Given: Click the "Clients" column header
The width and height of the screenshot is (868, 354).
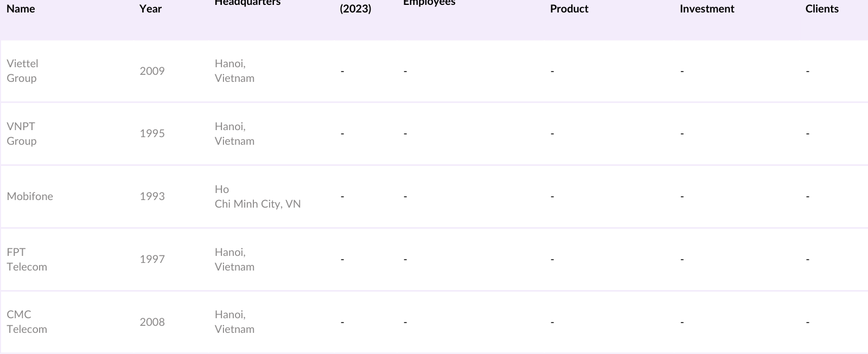Looking at the screenshot, I should 821,9.
